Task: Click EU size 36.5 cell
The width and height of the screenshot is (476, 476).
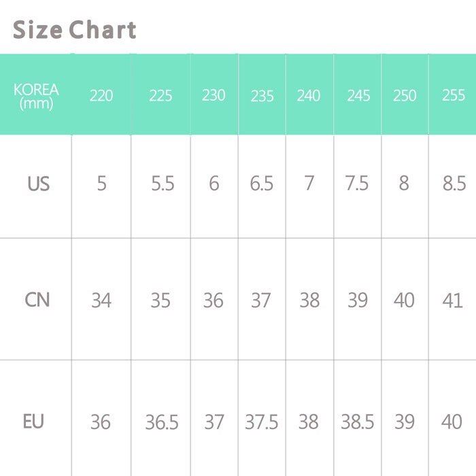Action: [162, 422]
